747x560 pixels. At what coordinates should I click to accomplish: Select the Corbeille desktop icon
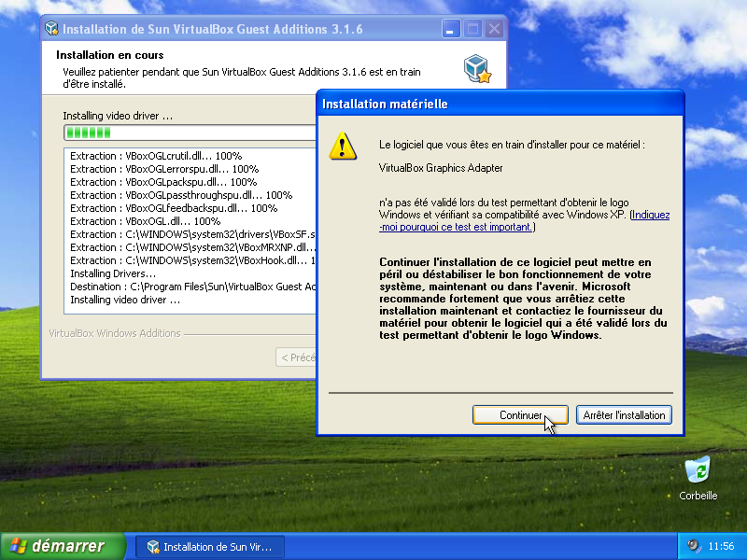point(698,469)
